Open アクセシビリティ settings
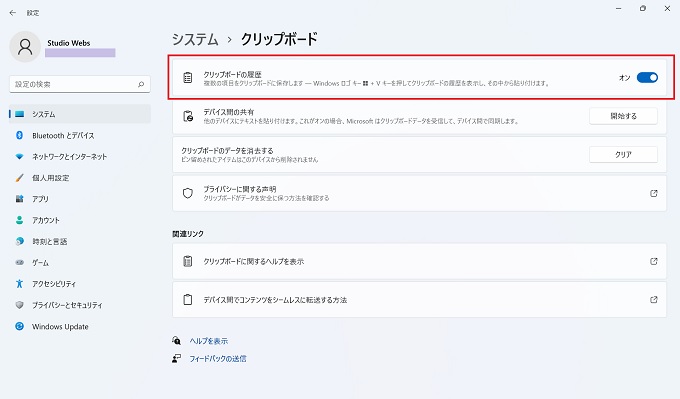 [80, 284]
